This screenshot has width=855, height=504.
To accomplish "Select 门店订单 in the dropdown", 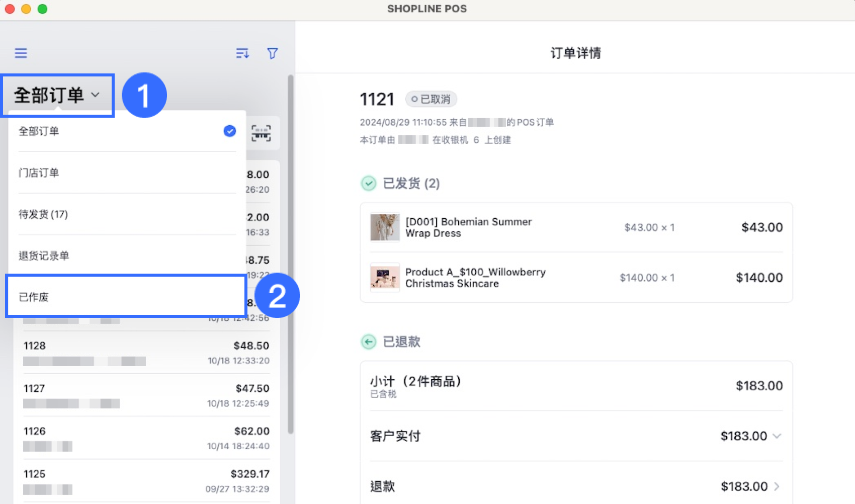I will pyautogui.click(x=127, y=173).
